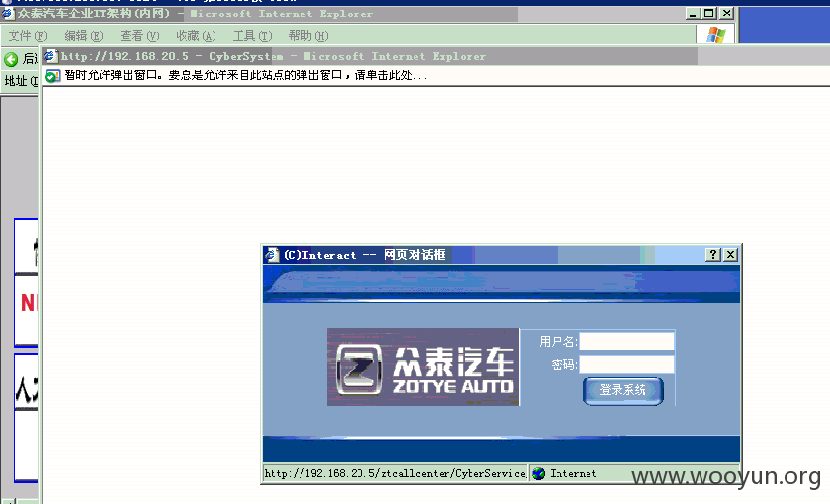
Task: Open the 帮助(H) menu
Action: (x=308, y=36)
